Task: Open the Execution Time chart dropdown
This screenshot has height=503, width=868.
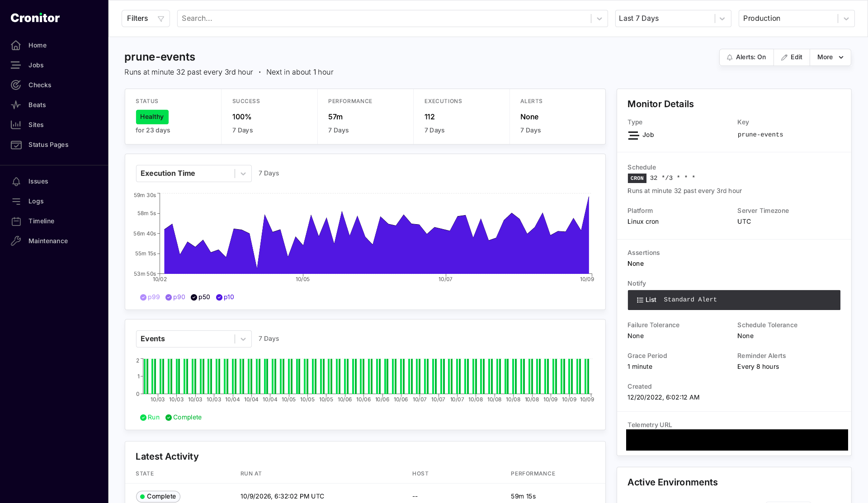Action: 193,174
